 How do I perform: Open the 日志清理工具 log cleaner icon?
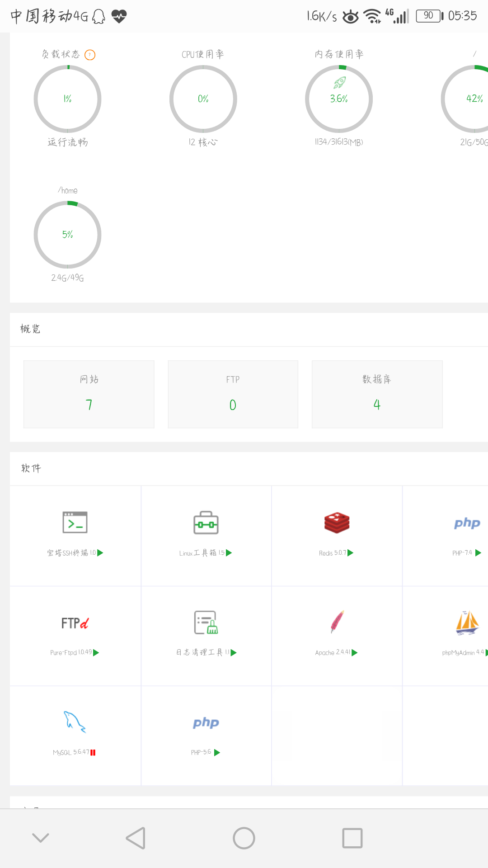(x=206, y=623)
